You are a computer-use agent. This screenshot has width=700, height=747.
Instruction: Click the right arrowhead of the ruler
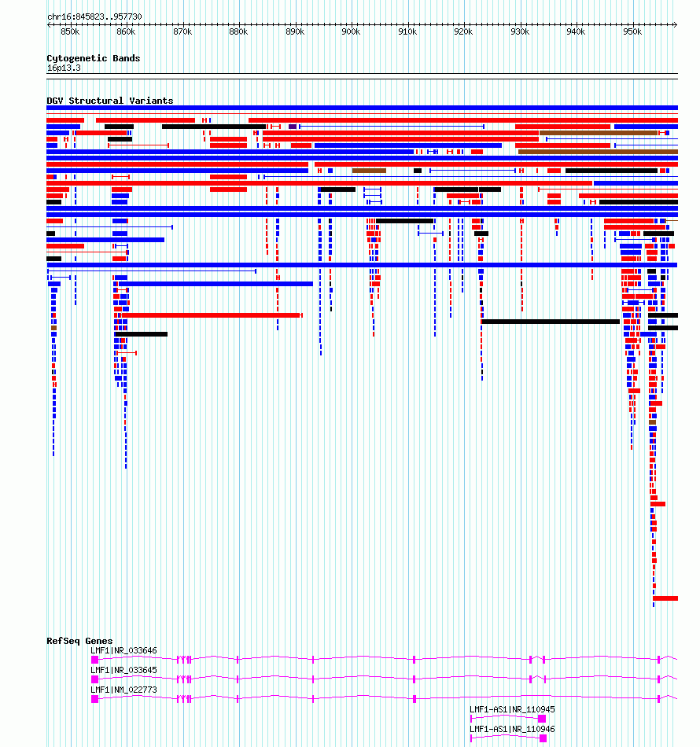675,24
